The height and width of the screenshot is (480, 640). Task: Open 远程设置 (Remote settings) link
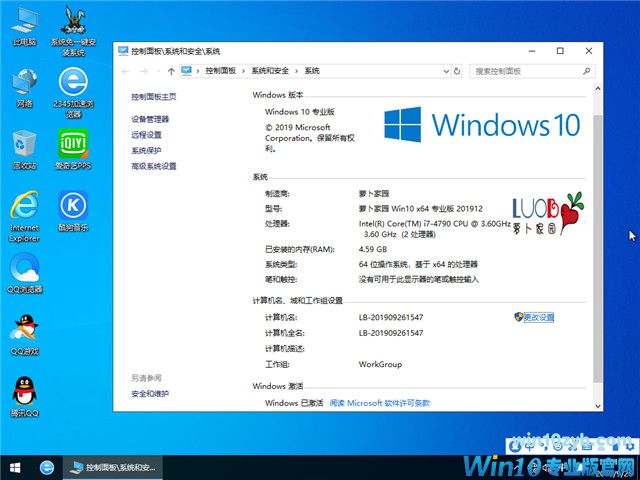[146, 135]
